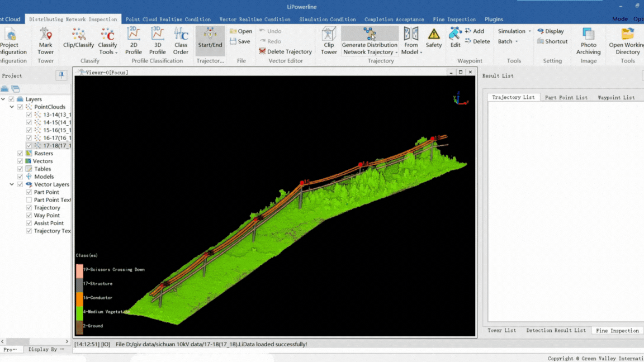
Task: Open the Batch dropdown
Action: [508, 41]
